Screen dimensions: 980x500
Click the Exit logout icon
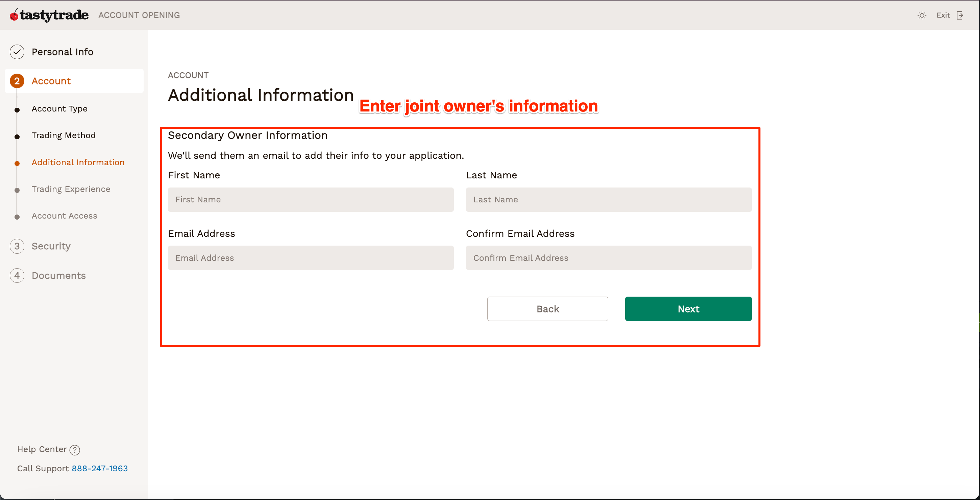coord(960,15)
